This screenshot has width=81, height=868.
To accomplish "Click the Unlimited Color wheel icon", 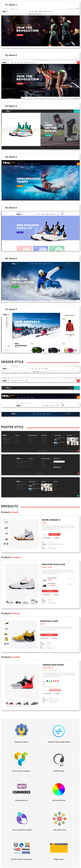I will [x=59, y=789].
